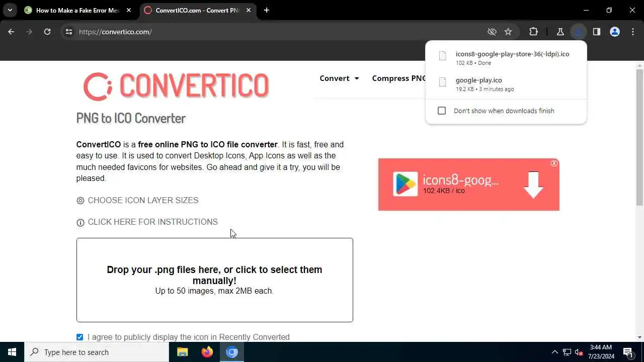The height and width of the screenshot is (362, 644).
Task: Bookmark this page with the star icon
Action: click(508, 32)
